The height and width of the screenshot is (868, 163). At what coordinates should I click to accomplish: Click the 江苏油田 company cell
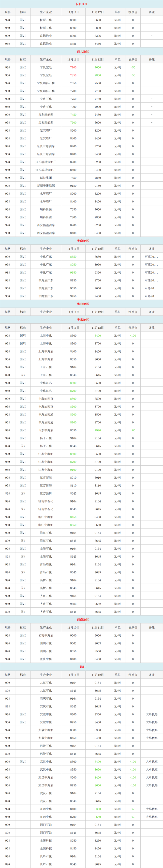pyautogui.click(x=46, y=493)
